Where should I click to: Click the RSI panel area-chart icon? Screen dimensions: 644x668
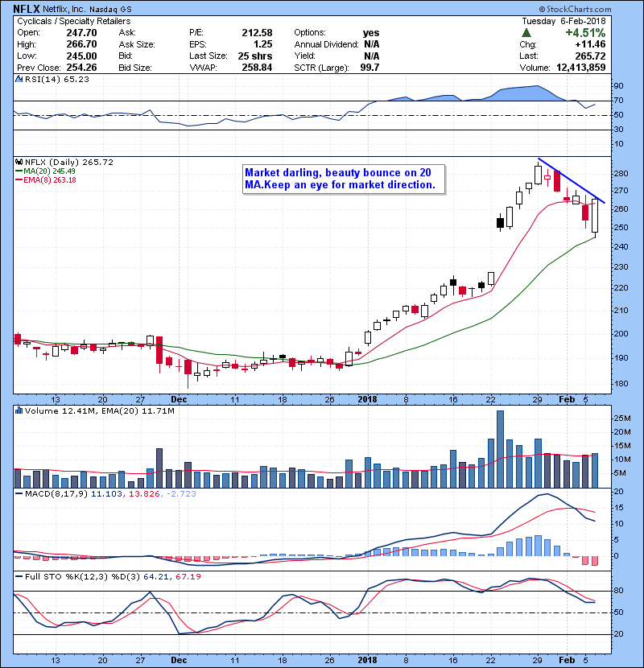pyautogui.click(x=19, y=79)
